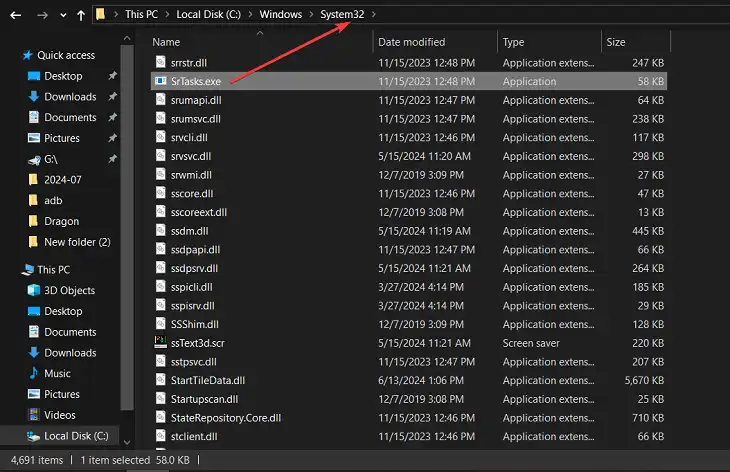Select ssdpapi.dll file name
Viewport: 730px width, 472px height.
click(x=196, y=250)
